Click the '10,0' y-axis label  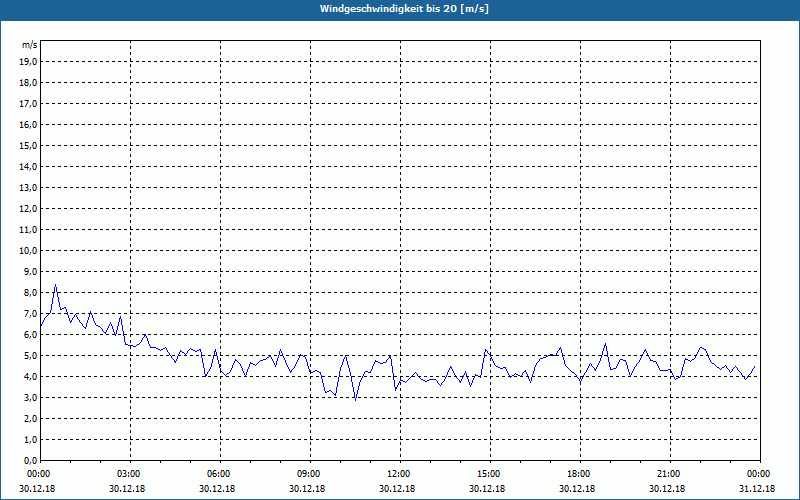click(x=27, y=251)
